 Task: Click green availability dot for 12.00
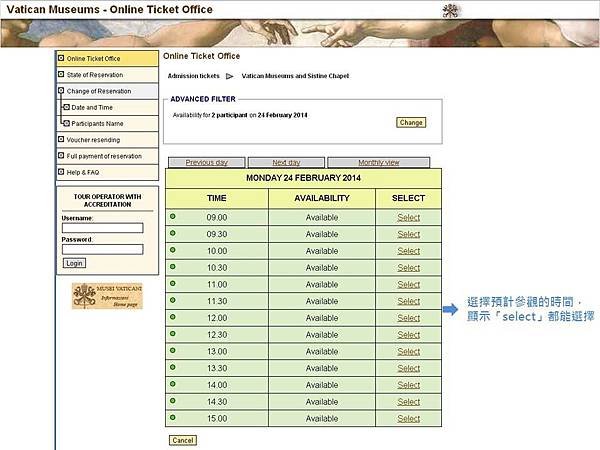[173, 317]
